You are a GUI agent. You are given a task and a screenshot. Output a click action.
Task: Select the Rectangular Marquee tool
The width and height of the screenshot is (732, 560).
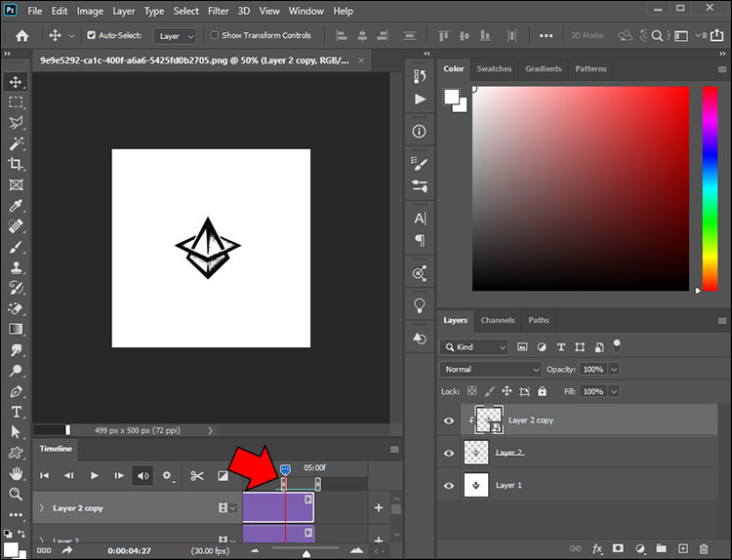[16, 102]
